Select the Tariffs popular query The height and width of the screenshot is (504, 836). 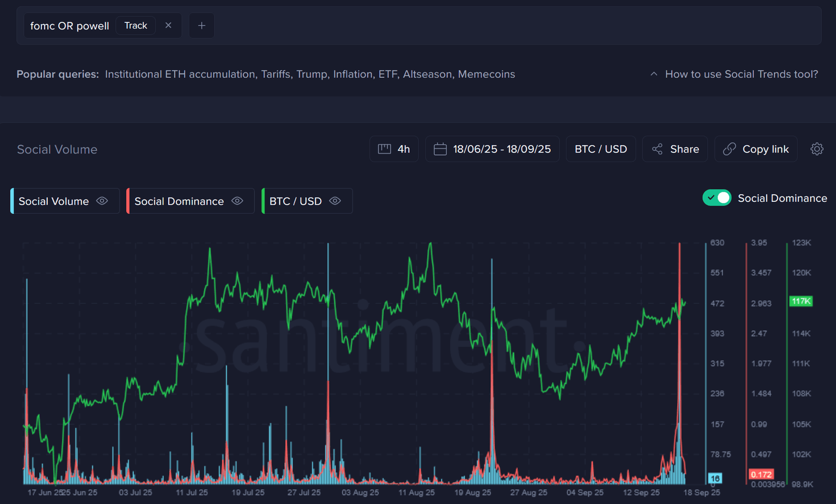(275, 74)
